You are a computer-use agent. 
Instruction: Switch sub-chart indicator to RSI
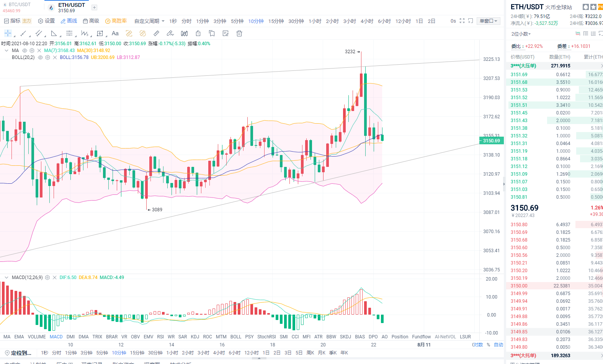click(x=160, y=337)
